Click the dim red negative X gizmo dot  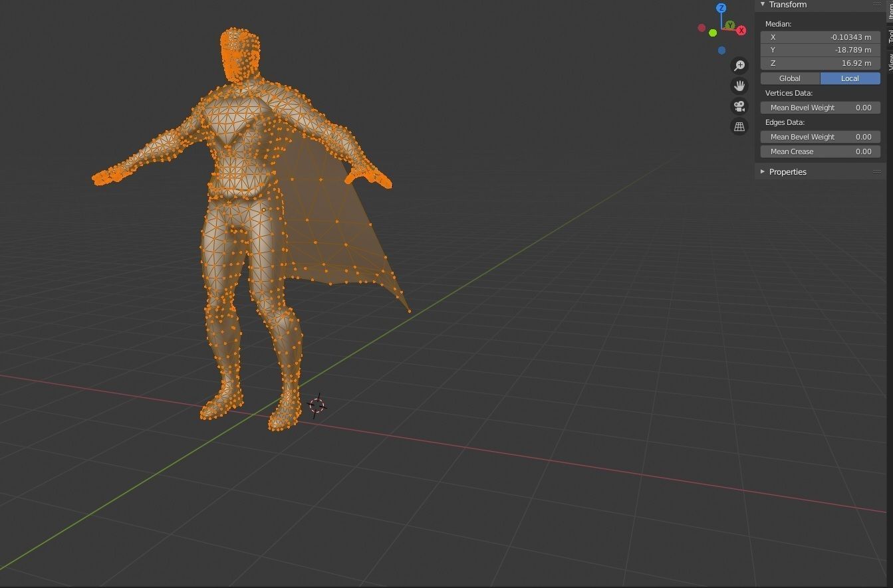(702, 28)
